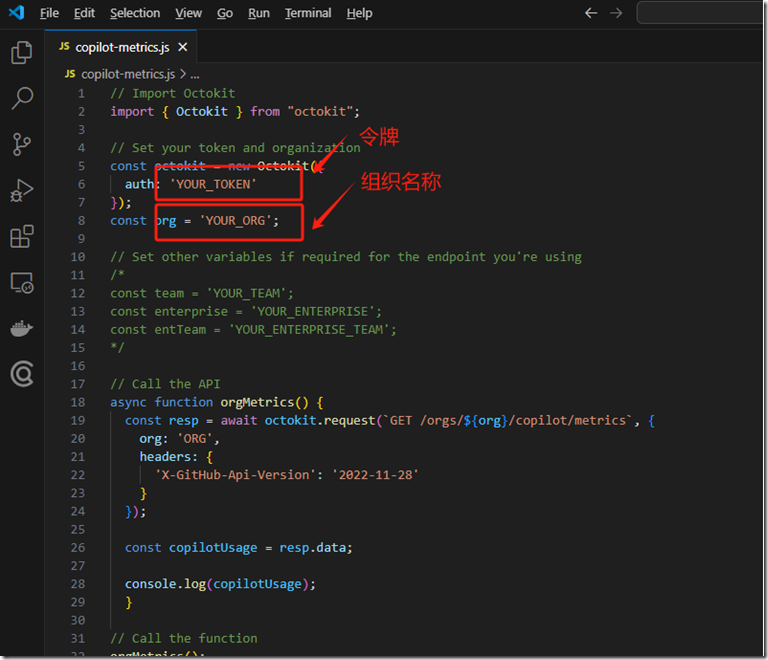Open the File menu
Viewport: 768px width, 660px height.
pyautogui.click(x=49, y=13)
